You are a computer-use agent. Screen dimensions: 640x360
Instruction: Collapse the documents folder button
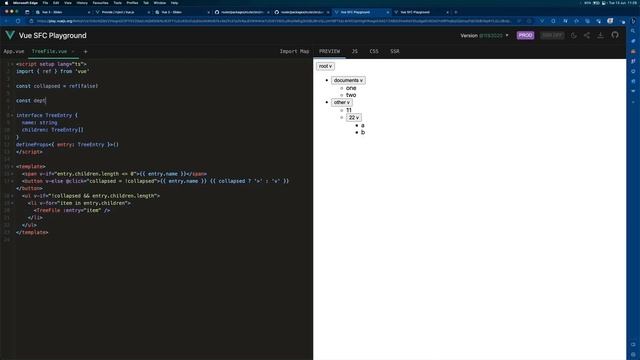(348, 80)
